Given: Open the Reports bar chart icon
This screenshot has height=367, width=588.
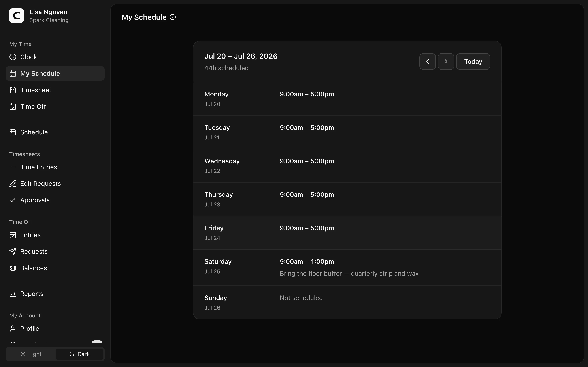Looking at the screenshot, I should click(x=13, y=294).
